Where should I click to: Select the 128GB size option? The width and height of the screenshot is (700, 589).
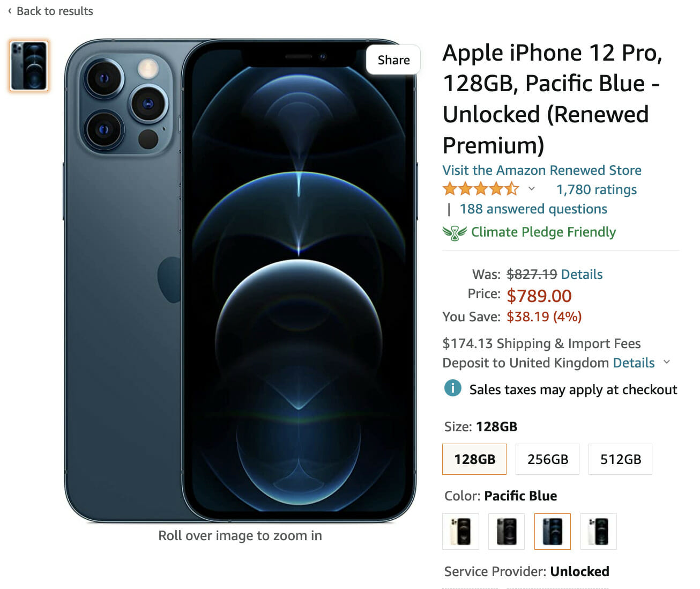point(474,459)
